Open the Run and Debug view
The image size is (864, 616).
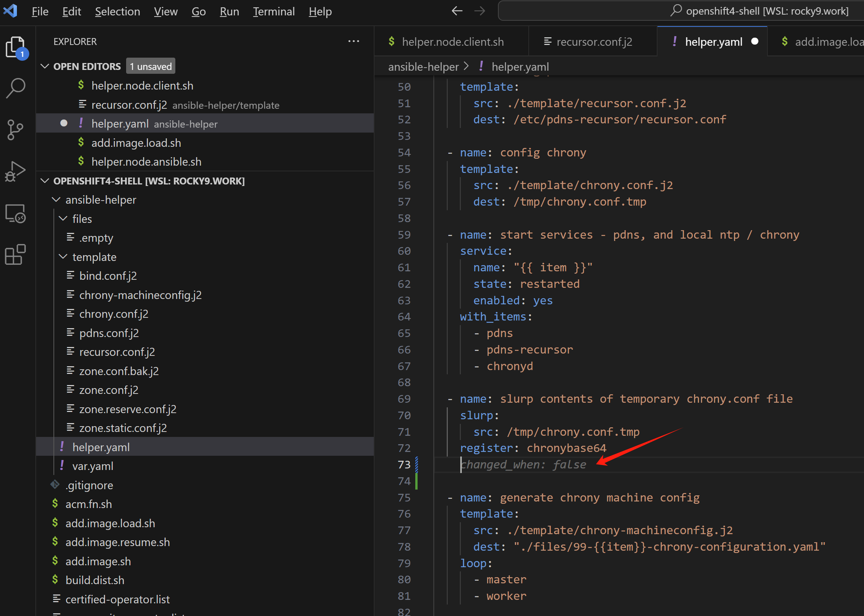(x=16, y=171)
